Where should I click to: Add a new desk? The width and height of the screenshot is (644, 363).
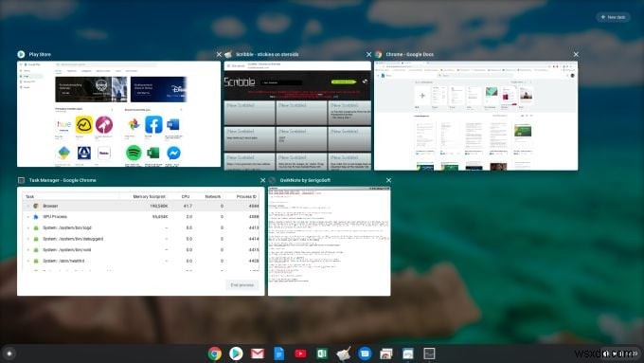click(x=613, y=17)
